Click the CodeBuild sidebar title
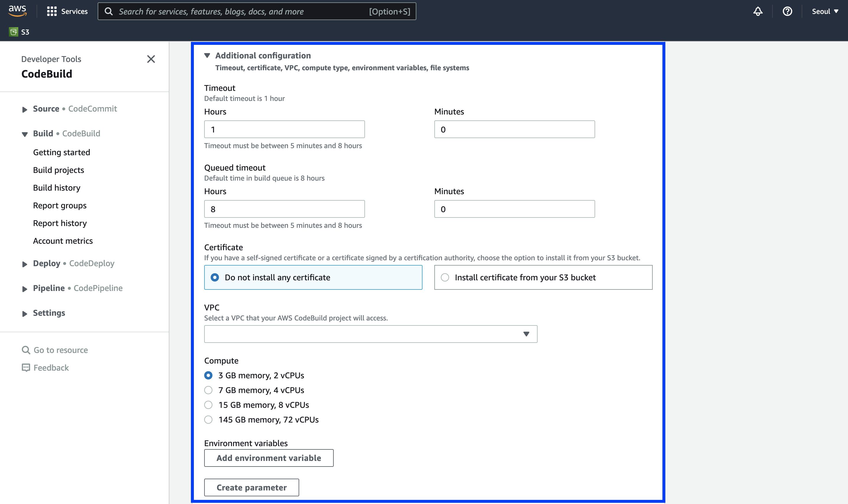The width and height of the screenshot is (848, 504). click(x=47, y=74)
